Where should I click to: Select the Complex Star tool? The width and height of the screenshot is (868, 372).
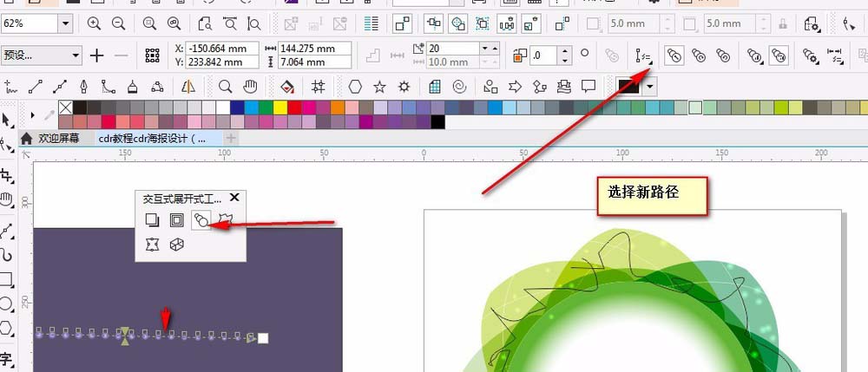click(x=404, y=87)
